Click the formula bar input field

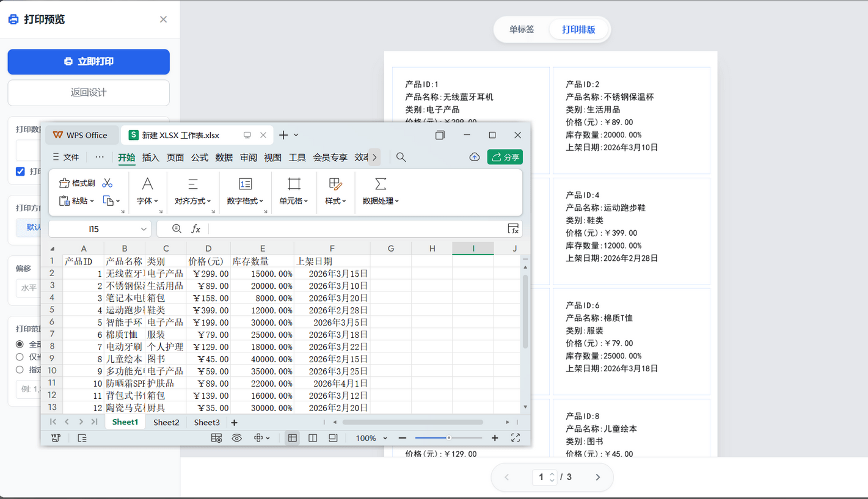pos(357,229)
